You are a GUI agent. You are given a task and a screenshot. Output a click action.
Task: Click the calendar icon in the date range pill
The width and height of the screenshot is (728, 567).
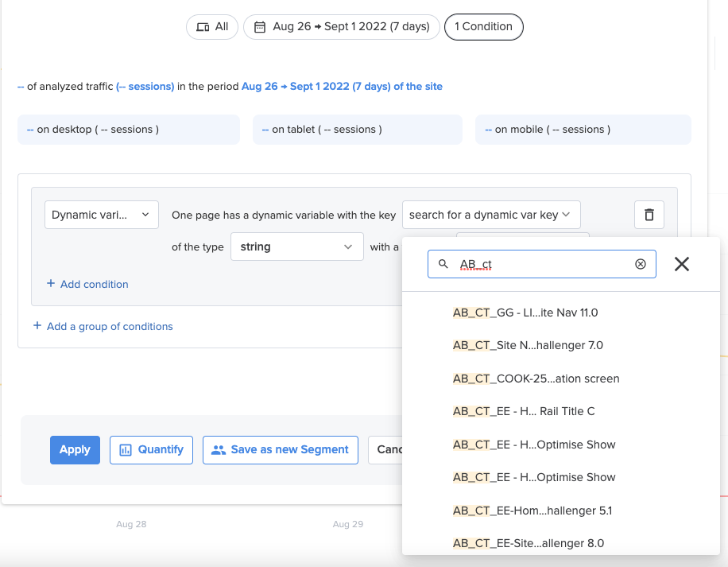tap(260, 27)
